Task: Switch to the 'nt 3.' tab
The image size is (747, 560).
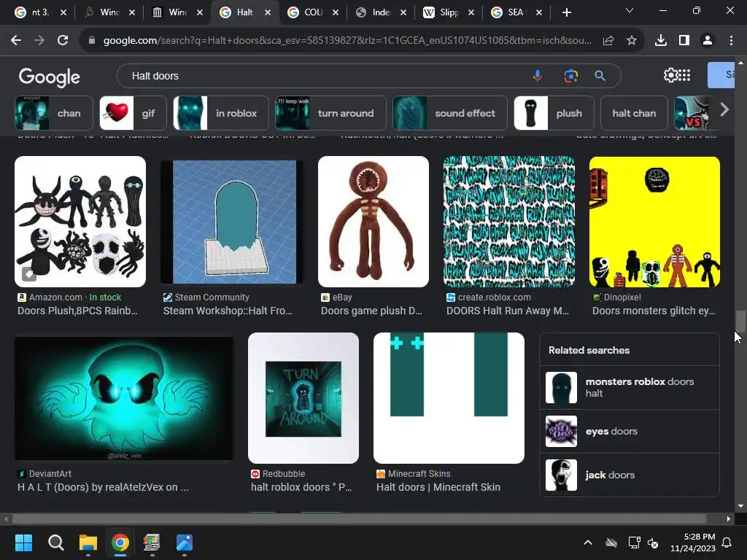Action: [40, 12]
